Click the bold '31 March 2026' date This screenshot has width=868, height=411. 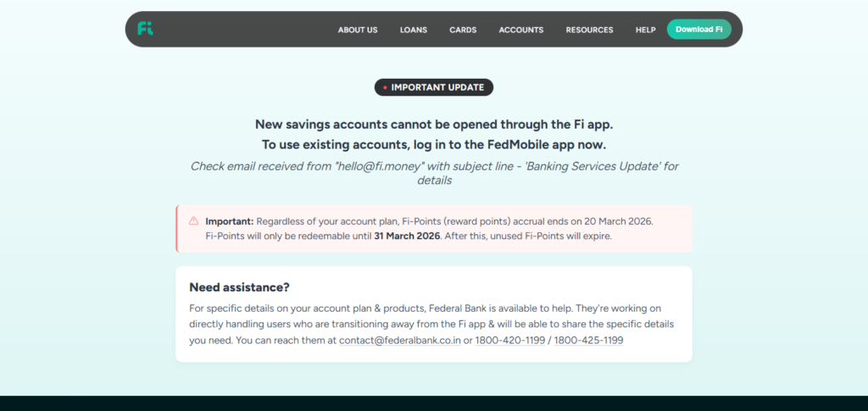click(407, 236)
